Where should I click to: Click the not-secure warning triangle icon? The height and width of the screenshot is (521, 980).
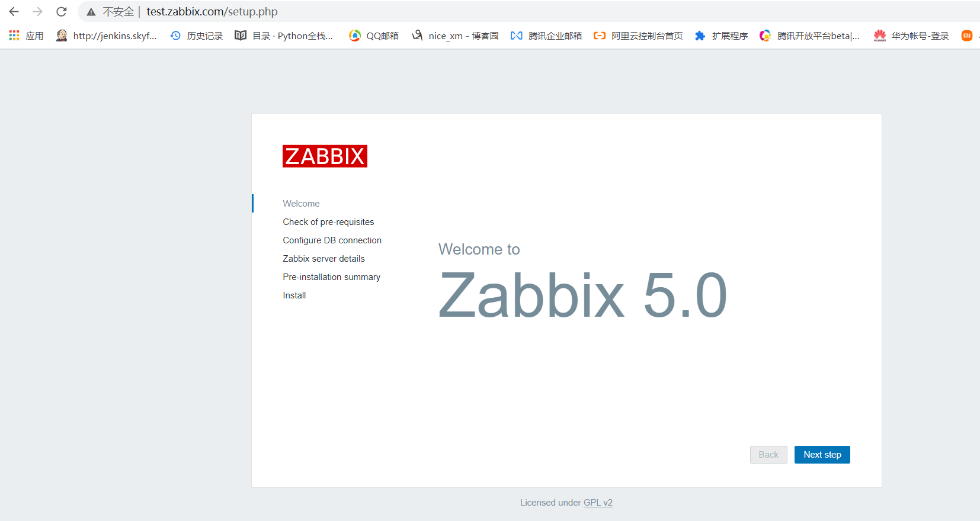coord(91,12)
